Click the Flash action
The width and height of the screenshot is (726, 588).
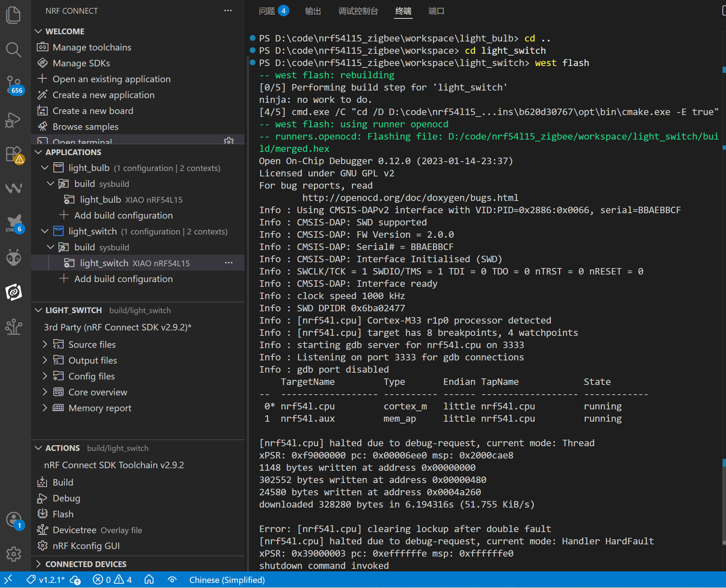pos(63,514)
